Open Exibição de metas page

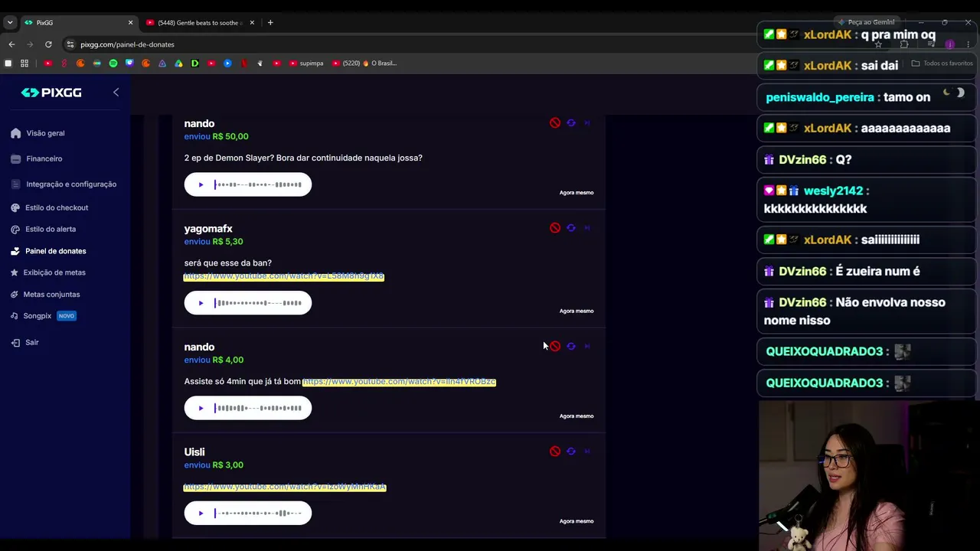tap(48, 272)
